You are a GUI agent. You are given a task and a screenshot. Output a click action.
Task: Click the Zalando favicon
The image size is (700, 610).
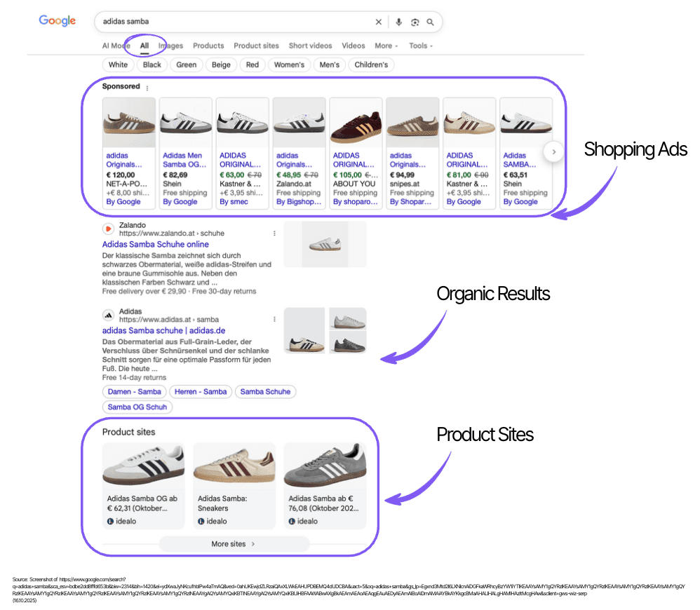coord(108,229)
